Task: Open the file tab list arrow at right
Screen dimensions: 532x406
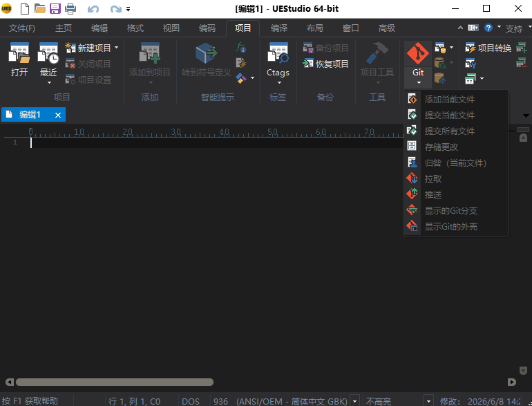Action: click(x=526, y=116)
